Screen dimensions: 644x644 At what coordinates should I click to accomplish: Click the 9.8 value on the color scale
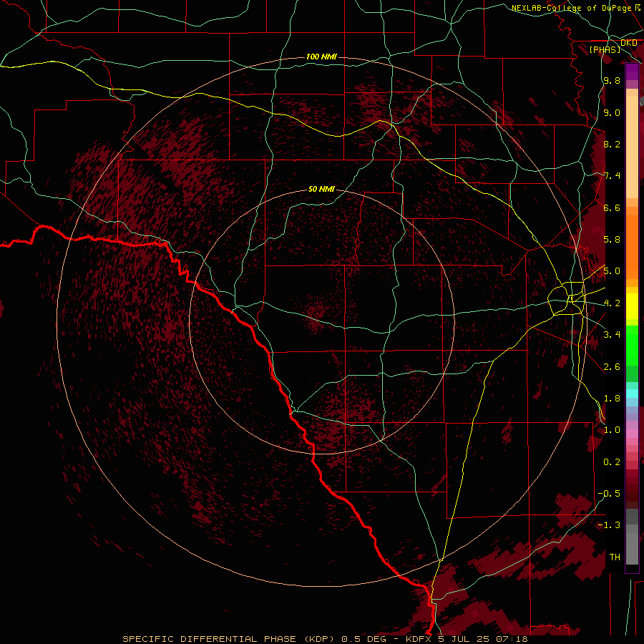(x=612, y=80)
